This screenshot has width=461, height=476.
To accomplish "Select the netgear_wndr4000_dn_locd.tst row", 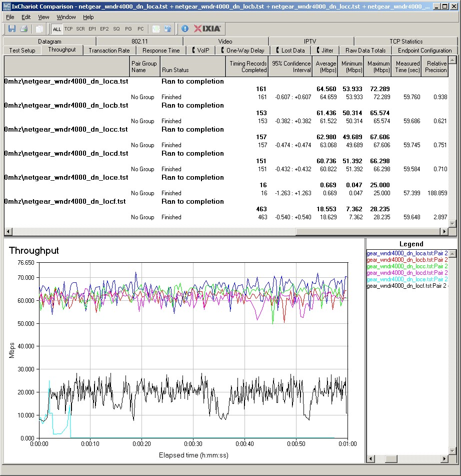I will tap(226, 153).
